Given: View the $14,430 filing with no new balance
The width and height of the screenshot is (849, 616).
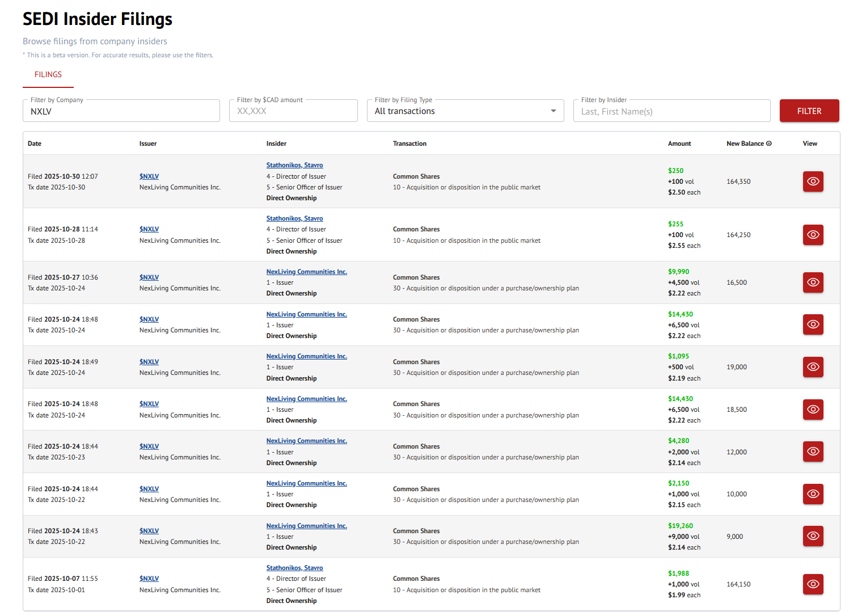Looking at the screenshot, I should (813, 324).
